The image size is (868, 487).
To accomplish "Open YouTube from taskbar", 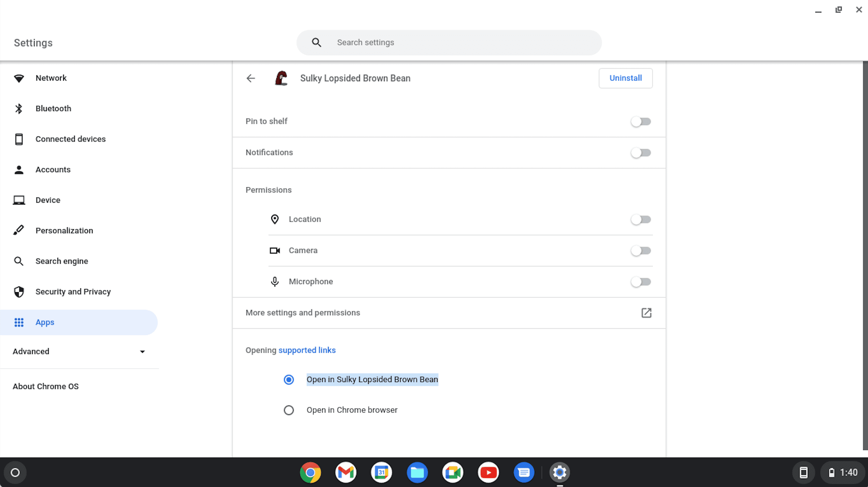I will 488,472.
